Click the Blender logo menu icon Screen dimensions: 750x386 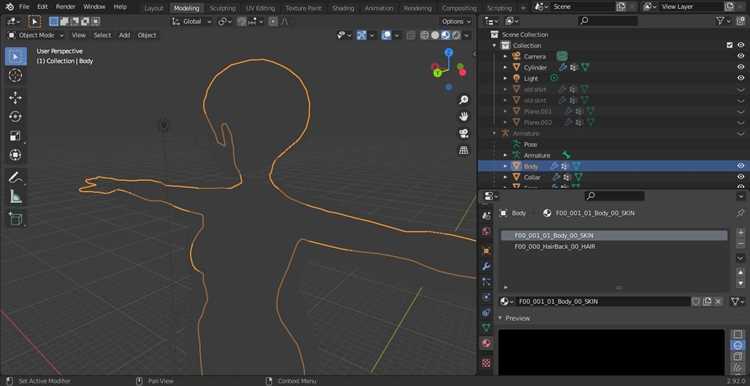pyautogui.click(x=10, y=7)
